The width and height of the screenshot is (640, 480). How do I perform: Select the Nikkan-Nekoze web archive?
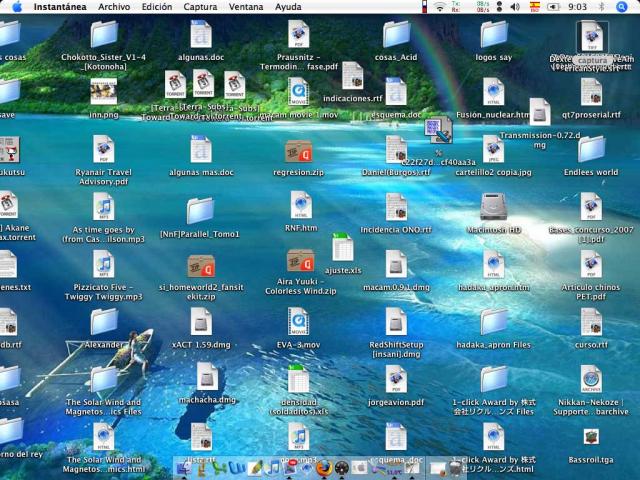pos(591,379)
